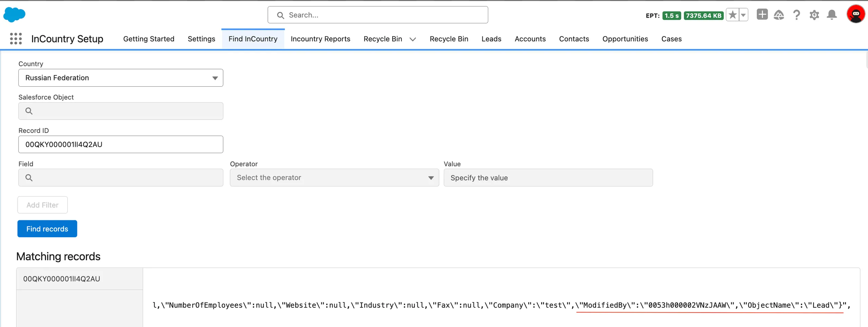Open the Help question mark icon

(796, 15)
